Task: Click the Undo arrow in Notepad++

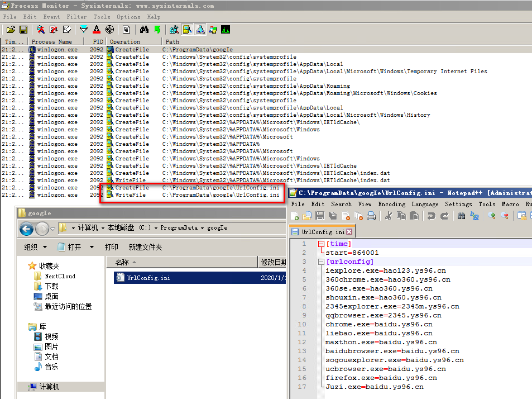Action: pos(432,216)
